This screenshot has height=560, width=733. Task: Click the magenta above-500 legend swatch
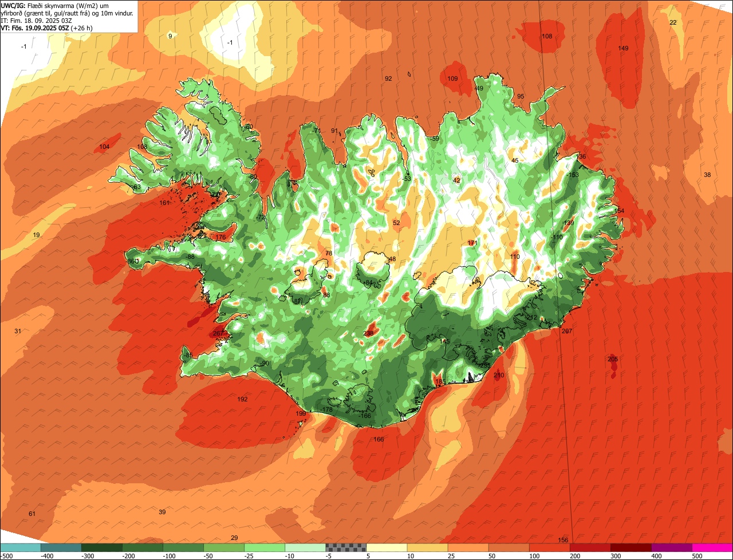click(712, 547)
